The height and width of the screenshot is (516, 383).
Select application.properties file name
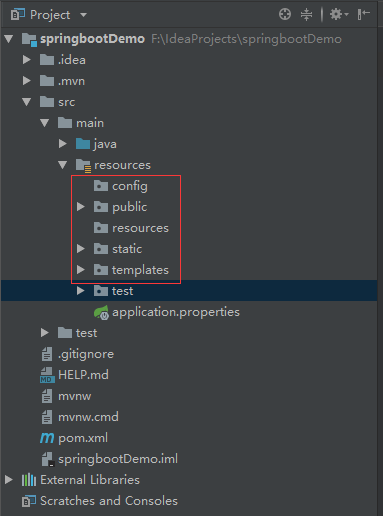pos(176,312)
